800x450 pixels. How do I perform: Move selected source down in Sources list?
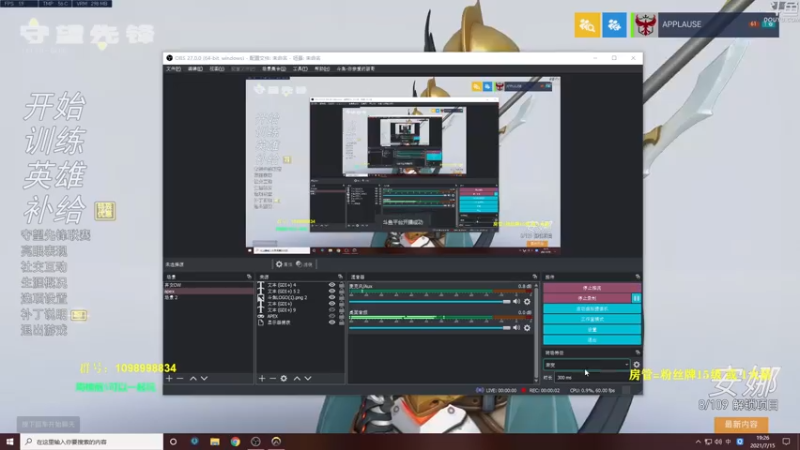click(308, 379)
